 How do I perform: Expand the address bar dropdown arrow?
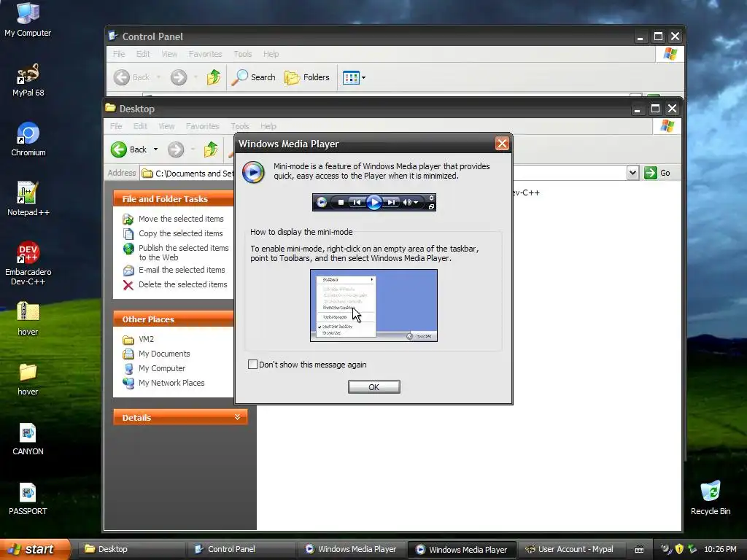[x=632, y=173]
